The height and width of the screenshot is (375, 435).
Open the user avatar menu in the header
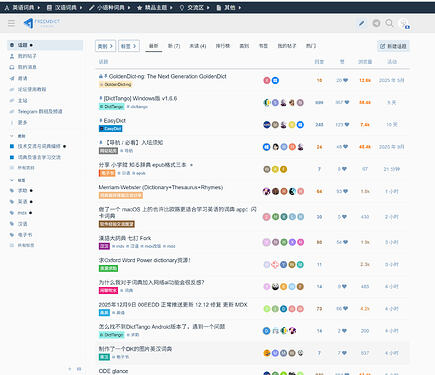(x=404, y=23)
